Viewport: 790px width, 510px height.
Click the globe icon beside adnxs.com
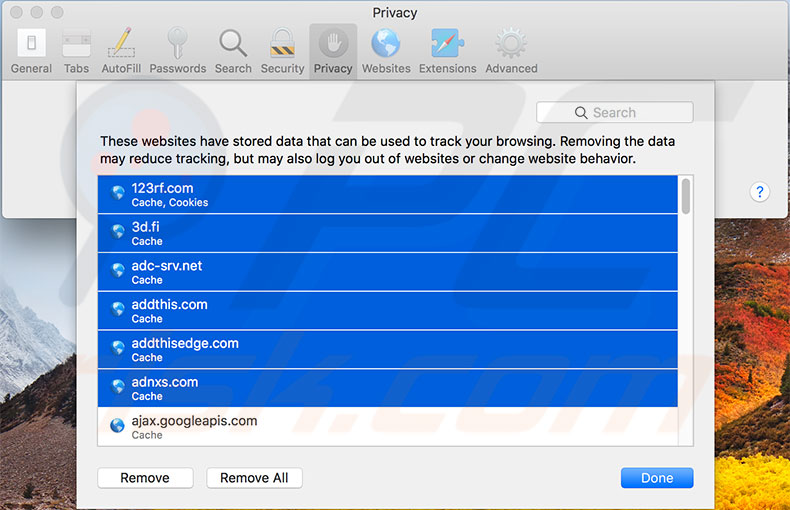117,387
